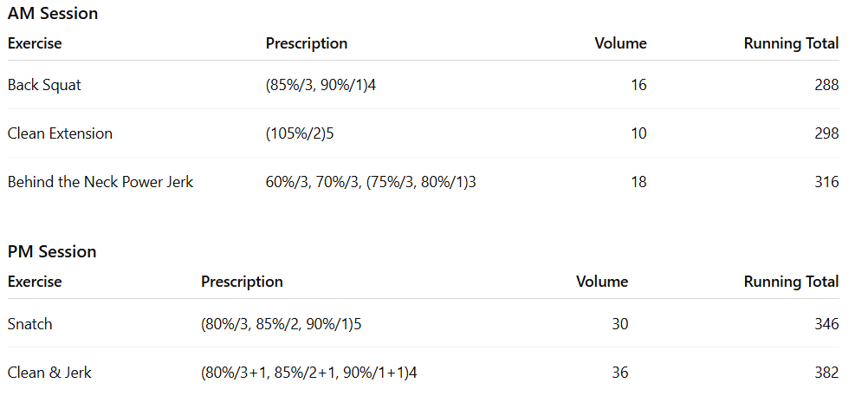Click the Back Squat prescription (85%/3, 90%/1)4

click(321, 85)
